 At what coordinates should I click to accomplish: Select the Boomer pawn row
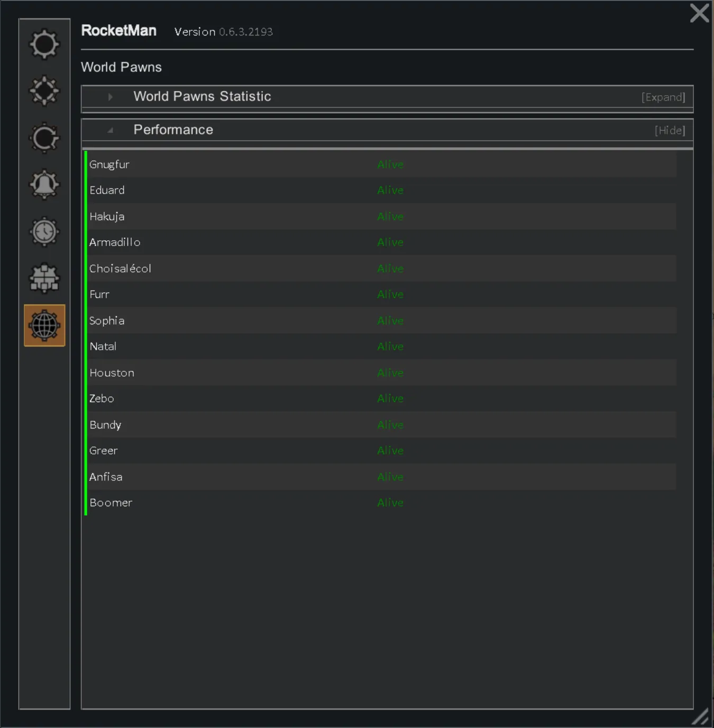(x=111, y=503)
